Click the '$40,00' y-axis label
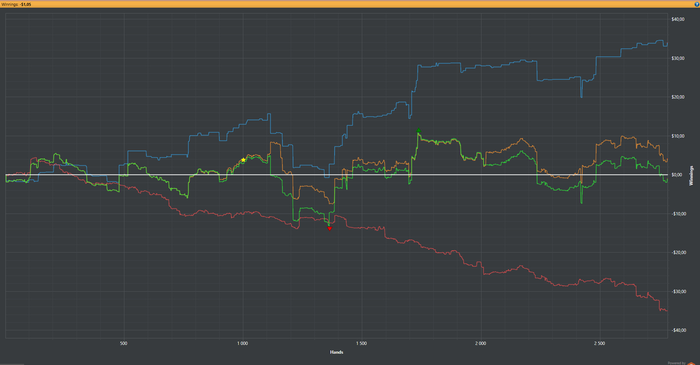700x365 pixels. point(678,20)
